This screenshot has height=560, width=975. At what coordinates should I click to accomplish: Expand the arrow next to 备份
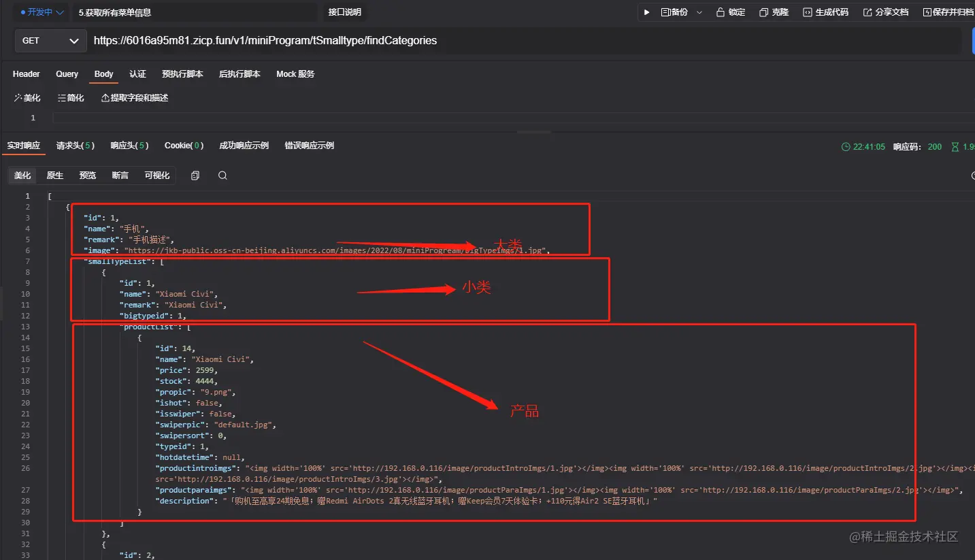coord(699,12)
